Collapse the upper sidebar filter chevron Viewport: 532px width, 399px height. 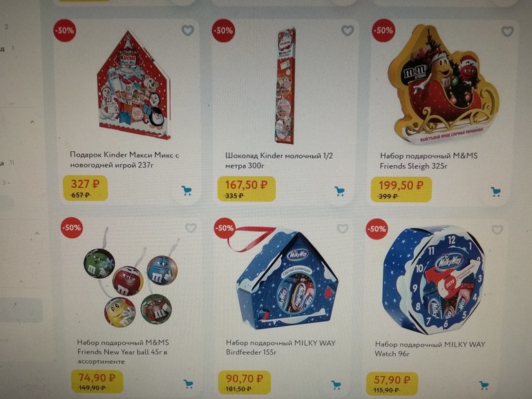32,121
